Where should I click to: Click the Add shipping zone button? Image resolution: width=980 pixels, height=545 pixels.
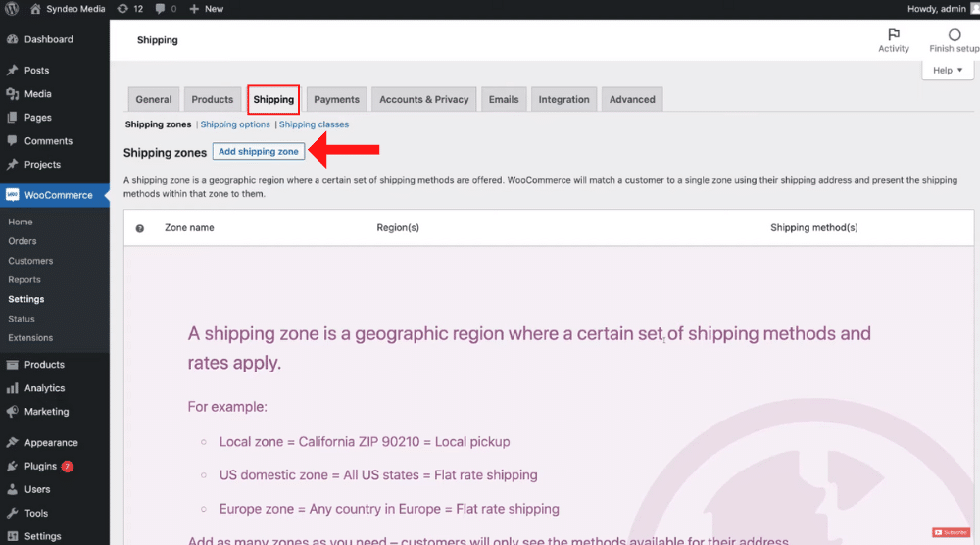tap(258, 151)
